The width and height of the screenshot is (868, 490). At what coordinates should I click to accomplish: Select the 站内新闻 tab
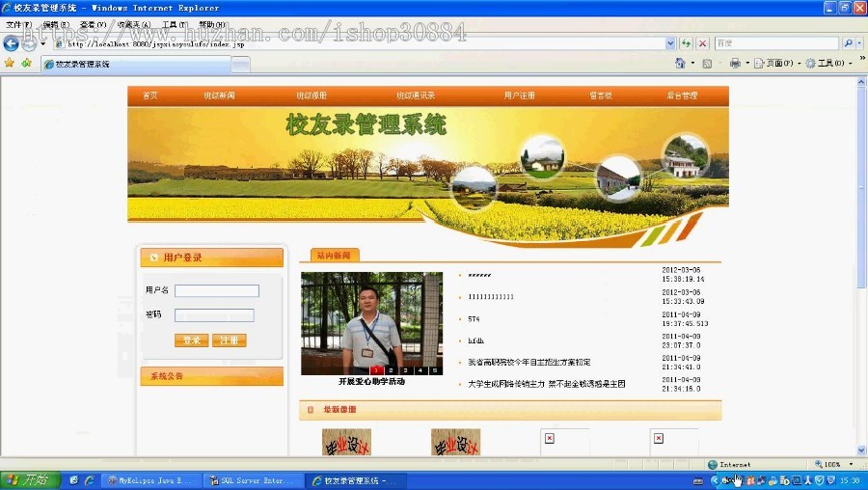pos(334,256)
